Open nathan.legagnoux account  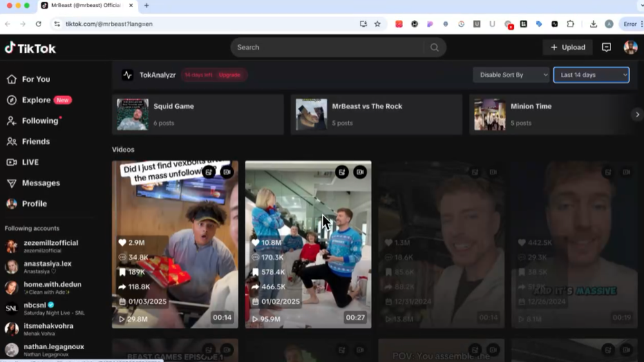point(44,350)
